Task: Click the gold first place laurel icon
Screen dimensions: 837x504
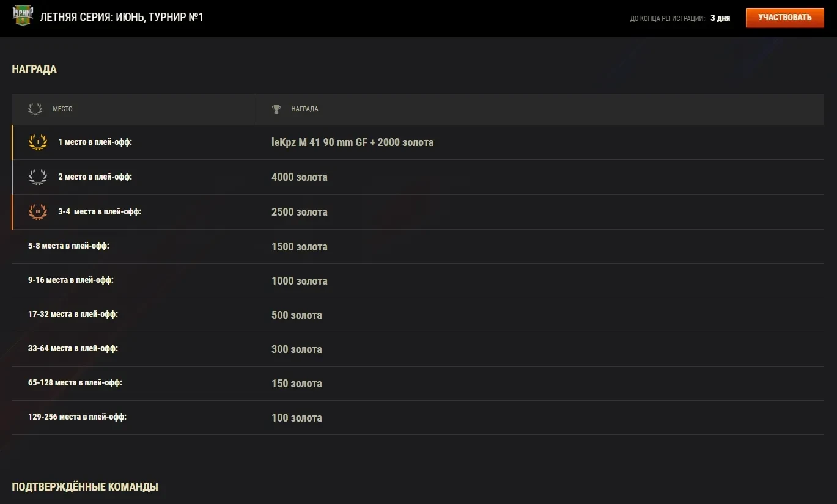Action: click(38, 142)
